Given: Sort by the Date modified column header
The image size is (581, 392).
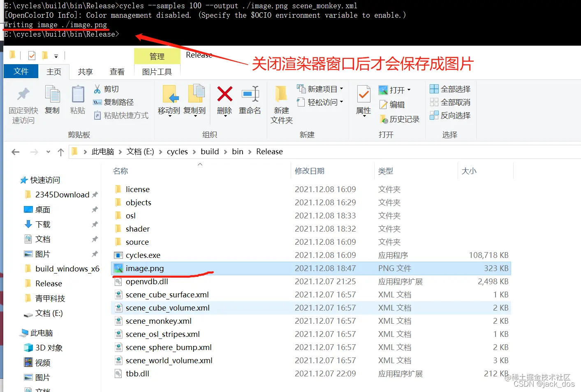Looking at the screenshot, I should point(310,171).
